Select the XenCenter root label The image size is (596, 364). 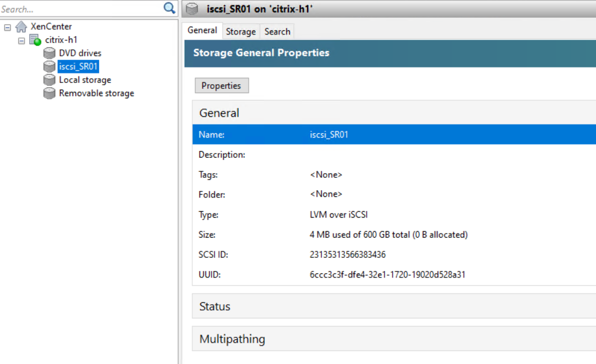point(51,27)
